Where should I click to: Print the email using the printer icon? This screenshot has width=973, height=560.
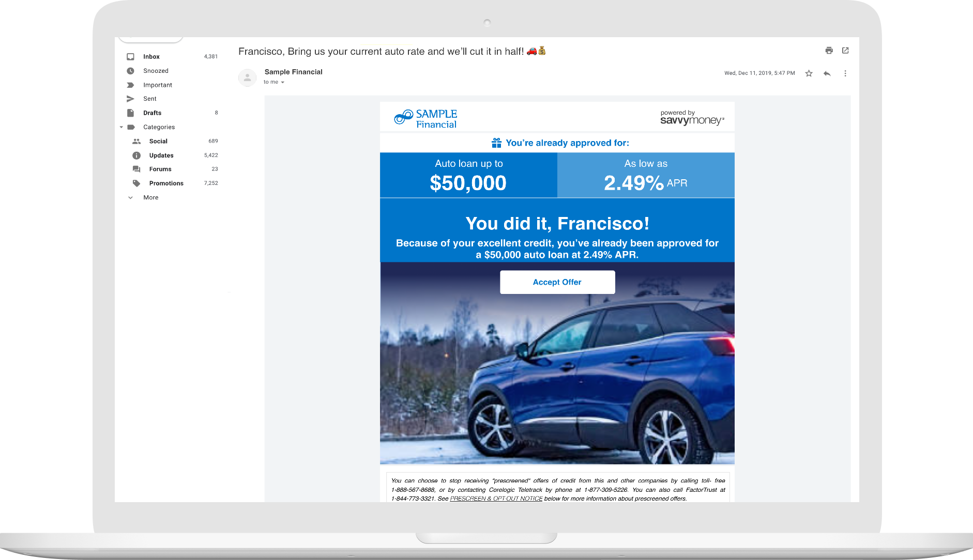tap(829, 51)
